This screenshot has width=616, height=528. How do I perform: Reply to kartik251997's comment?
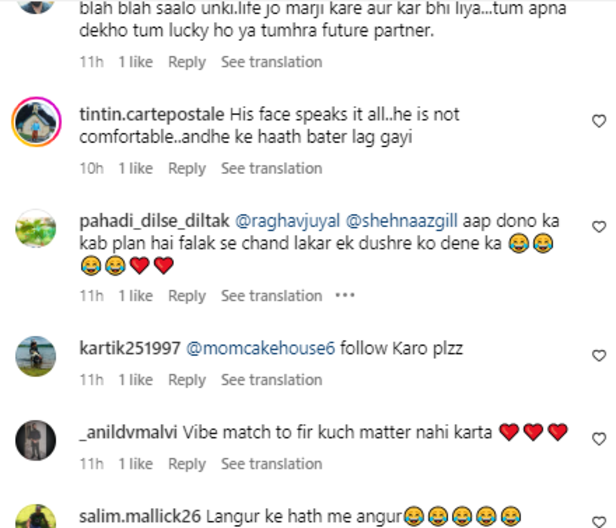[x=187, y=380]
